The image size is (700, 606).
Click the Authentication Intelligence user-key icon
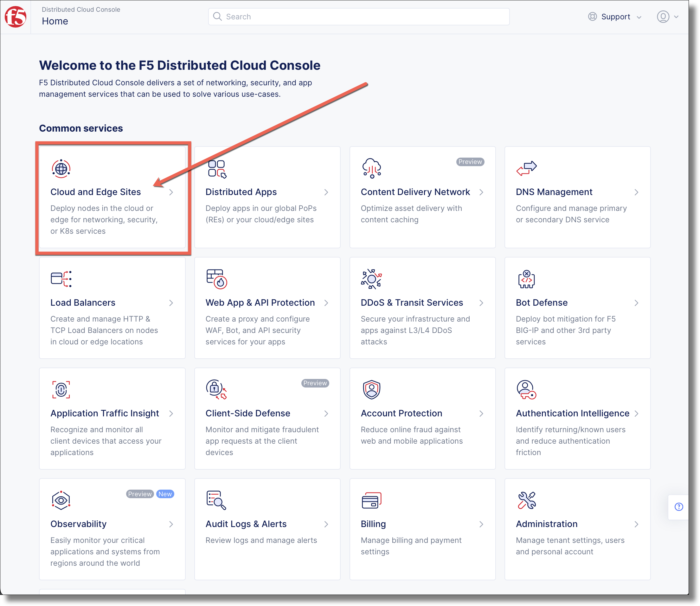[x=526, y=389]
